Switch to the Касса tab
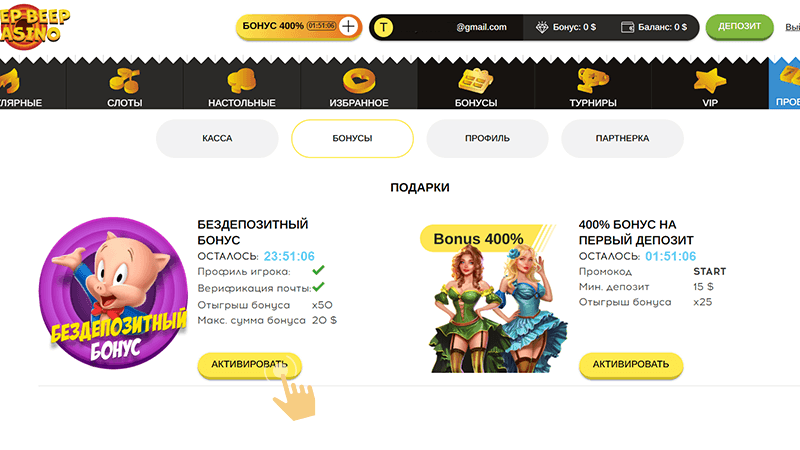This screenshot has width=800, height=450. point(217,138)
